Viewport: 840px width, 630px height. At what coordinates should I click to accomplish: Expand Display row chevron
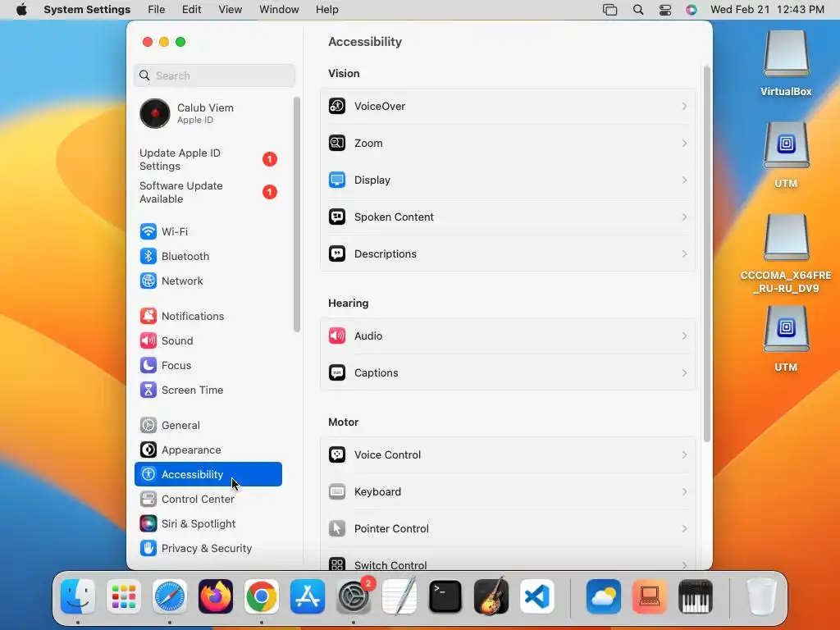684,180
